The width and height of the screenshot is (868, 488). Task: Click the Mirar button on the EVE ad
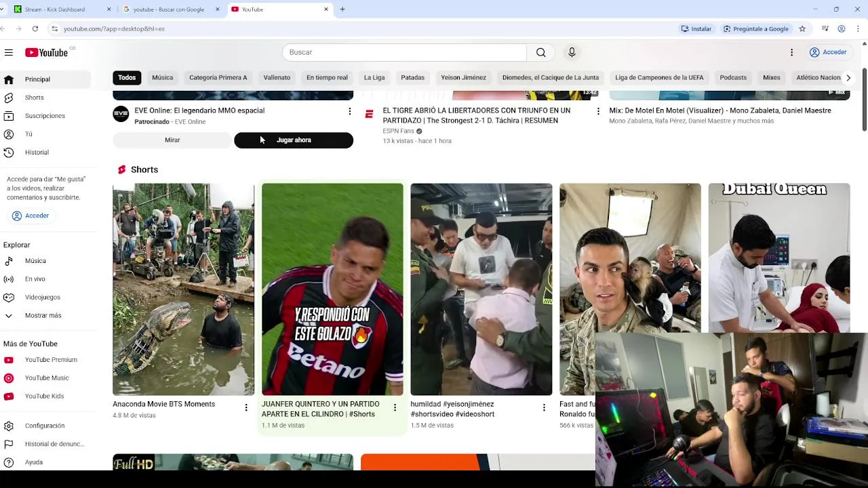[x=172, y=140]
